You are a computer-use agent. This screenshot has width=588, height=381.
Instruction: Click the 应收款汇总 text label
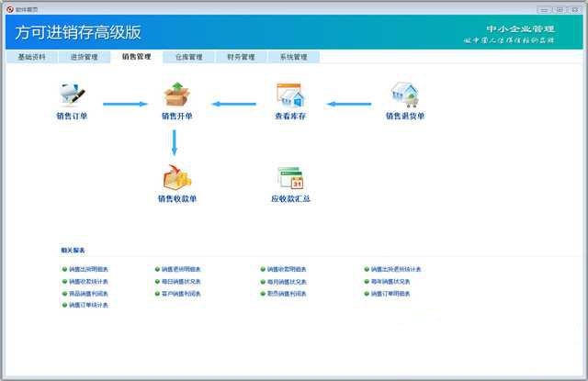[290, 198]
